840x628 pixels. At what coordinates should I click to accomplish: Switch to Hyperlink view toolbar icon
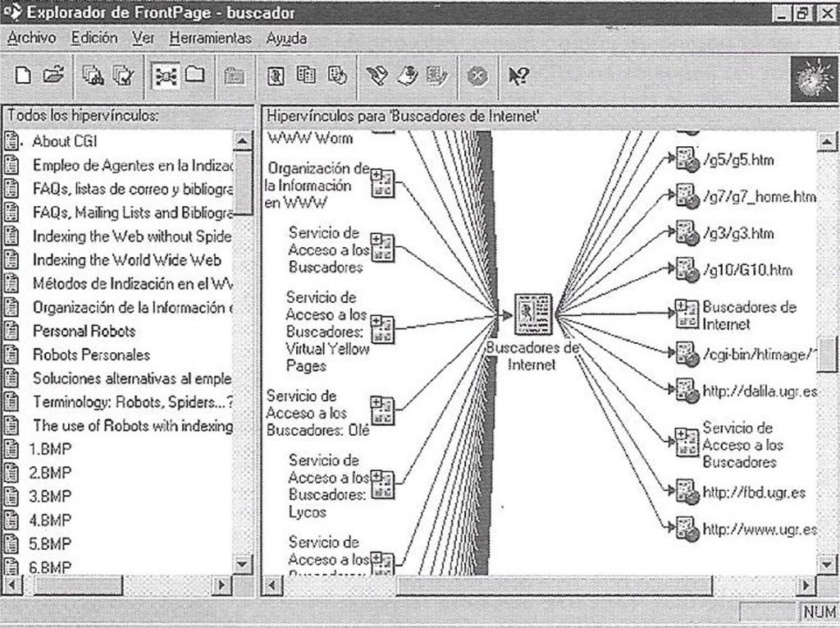coord(166,76)
